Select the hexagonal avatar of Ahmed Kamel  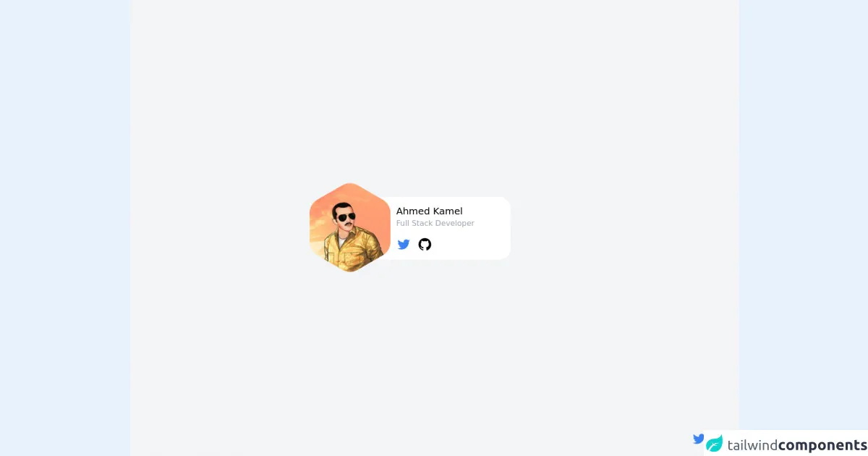click(350, 227)
